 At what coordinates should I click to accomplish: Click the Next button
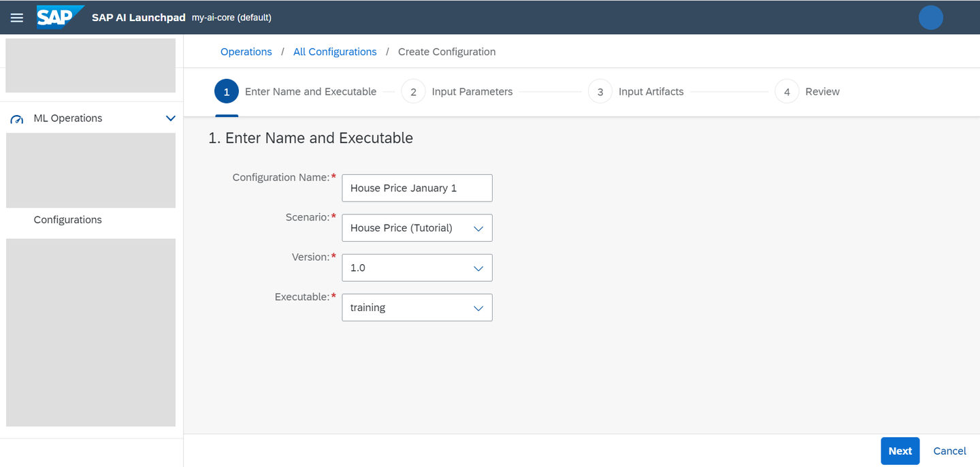tap(900, 451)
